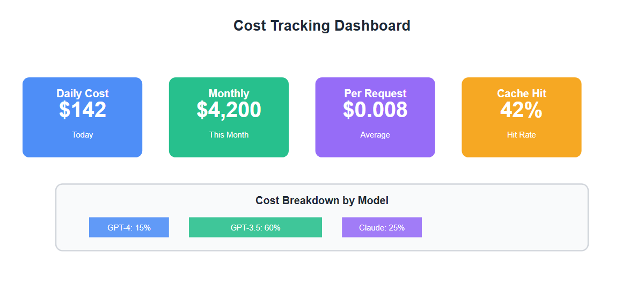Click the This Month caption
Screen dimensions: 644x288
pyautogui.click(x=229, y=135)
